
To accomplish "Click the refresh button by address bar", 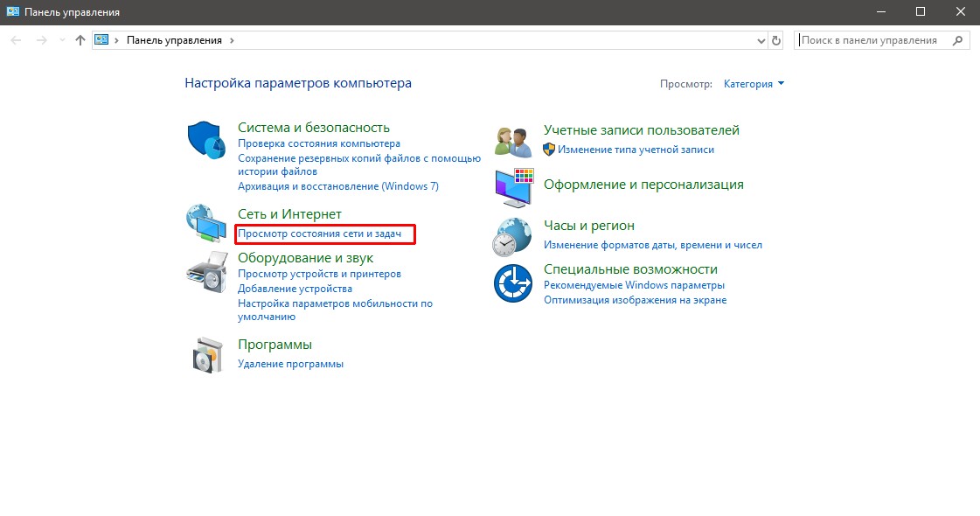I will pos(776,40).
